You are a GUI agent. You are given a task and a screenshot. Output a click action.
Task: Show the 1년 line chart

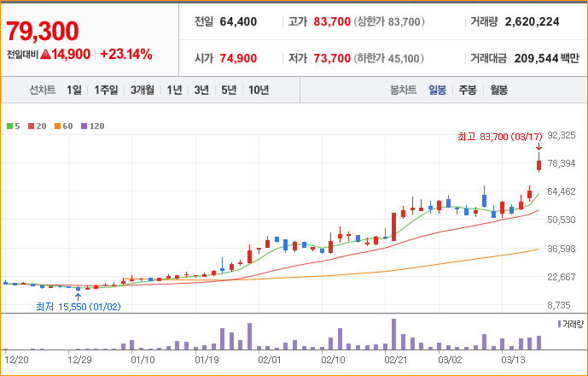(174, 90)
